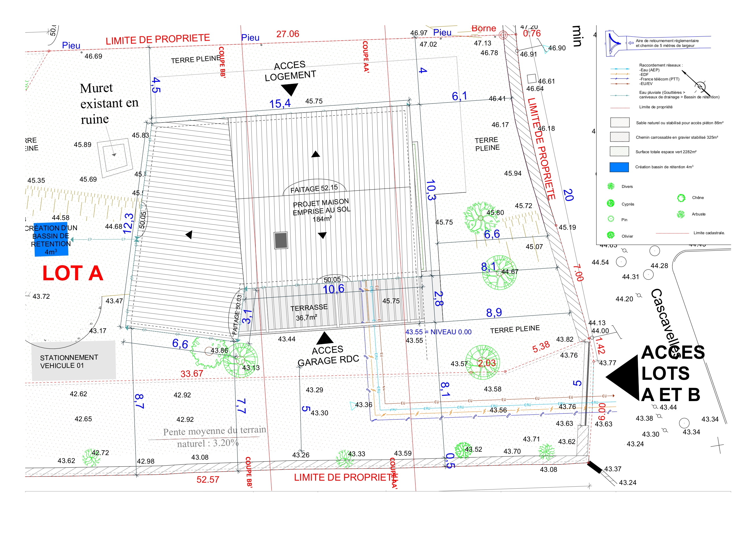Click the Arbuste shrub symbol in legend
Viewport: 756px width, 554px height.
click(681, 214)
